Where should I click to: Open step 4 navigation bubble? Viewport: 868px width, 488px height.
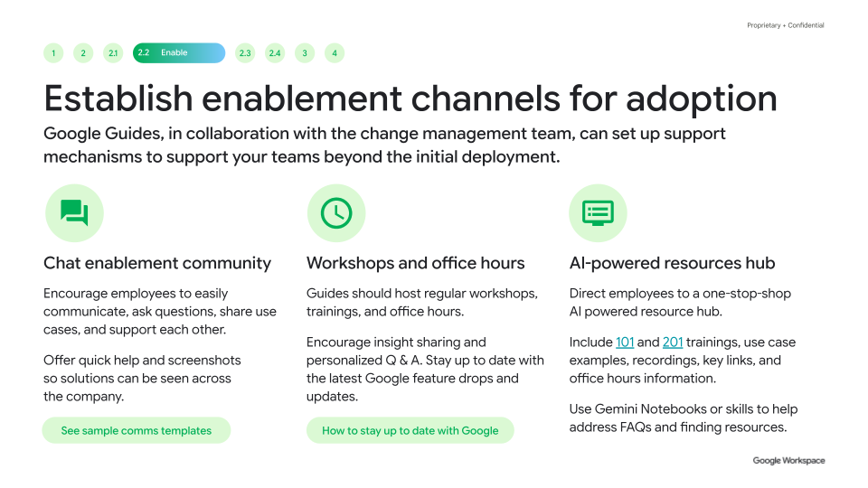335,53
